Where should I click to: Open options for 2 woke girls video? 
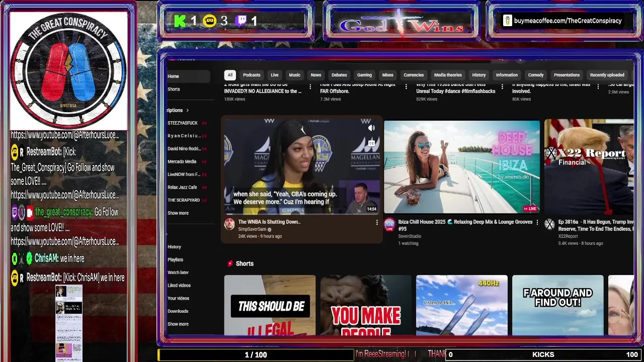point(310,87)
